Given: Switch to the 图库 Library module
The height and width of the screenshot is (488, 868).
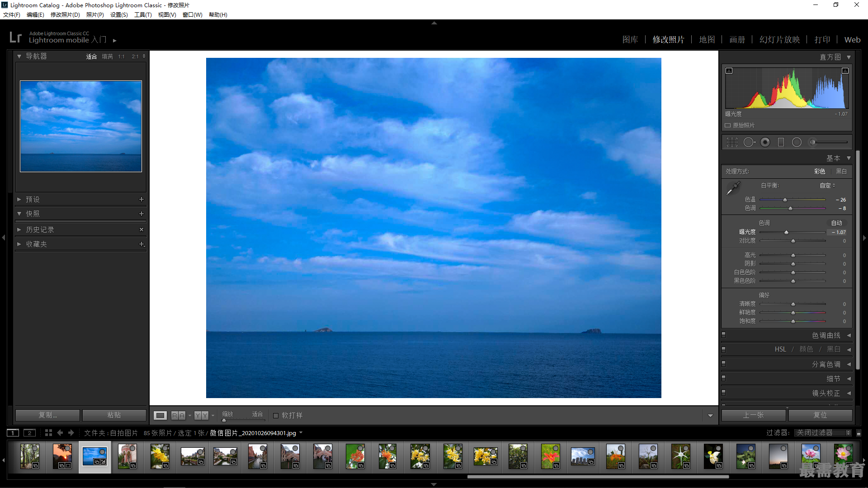Looking at the screenshot, I should coord(630,40).
